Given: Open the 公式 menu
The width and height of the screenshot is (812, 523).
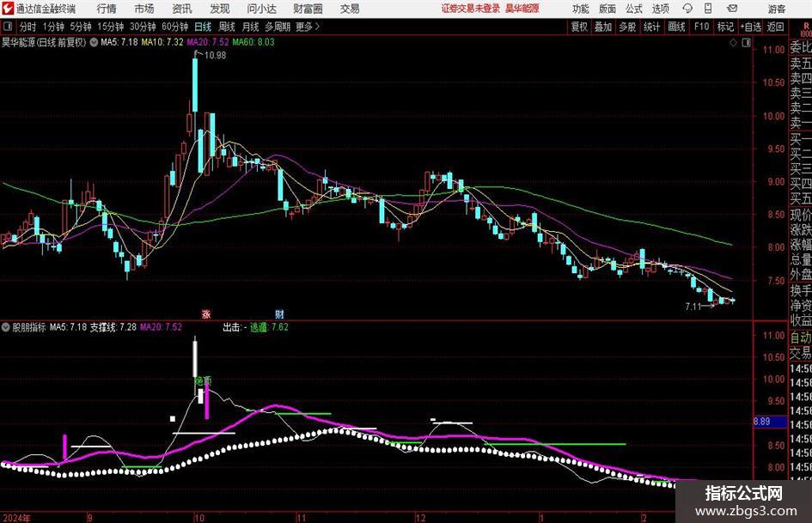Looking at the screenshot, I should (x=634, y=9).
